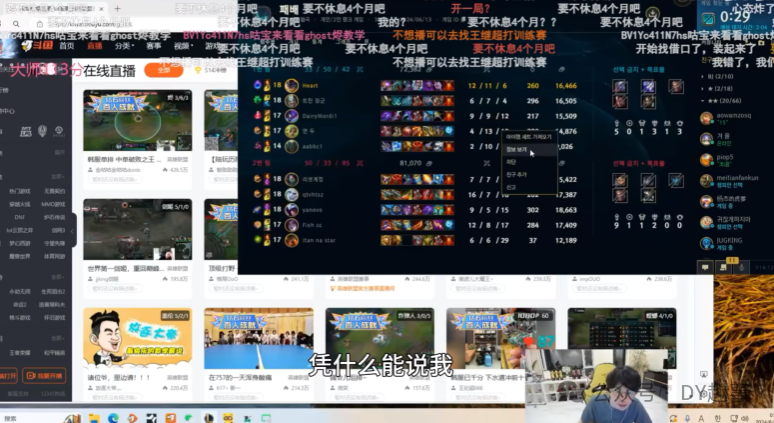Click Heart's champion portrait in scoreboard
The height and width of the screenshot is (423, 774).
coord(291,85)
